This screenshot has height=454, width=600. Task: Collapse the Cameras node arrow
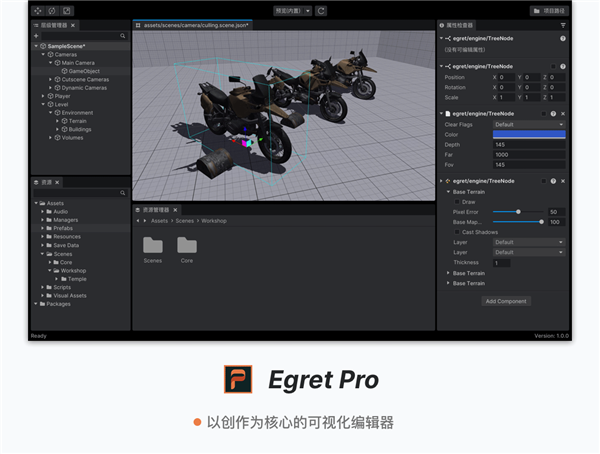coord(43,54)
